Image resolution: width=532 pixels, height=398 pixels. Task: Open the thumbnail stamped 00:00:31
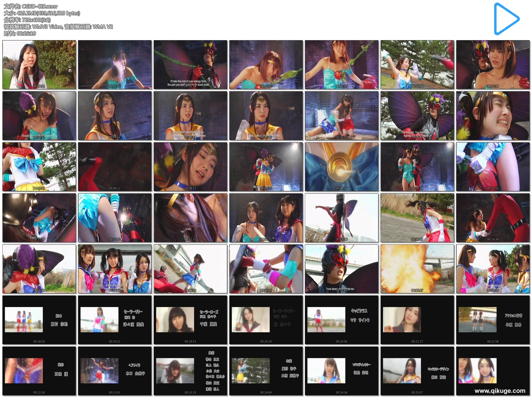39,65
